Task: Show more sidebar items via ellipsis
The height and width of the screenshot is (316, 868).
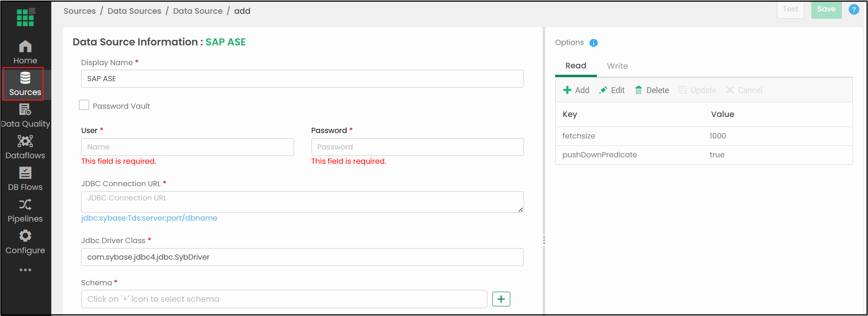Action: 25,270
